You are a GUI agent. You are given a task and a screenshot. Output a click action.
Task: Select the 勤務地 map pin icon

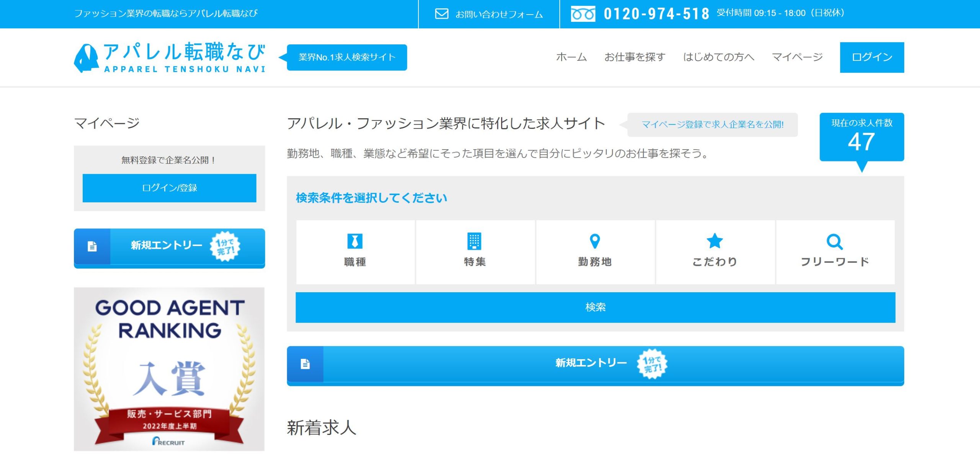point(595,241)
